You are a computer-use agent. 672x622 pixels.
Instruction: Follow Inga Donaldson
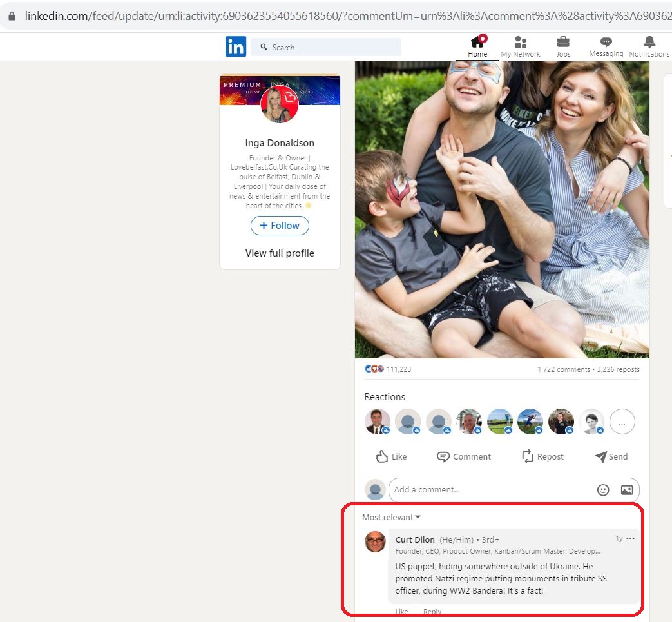pos(280,226)
